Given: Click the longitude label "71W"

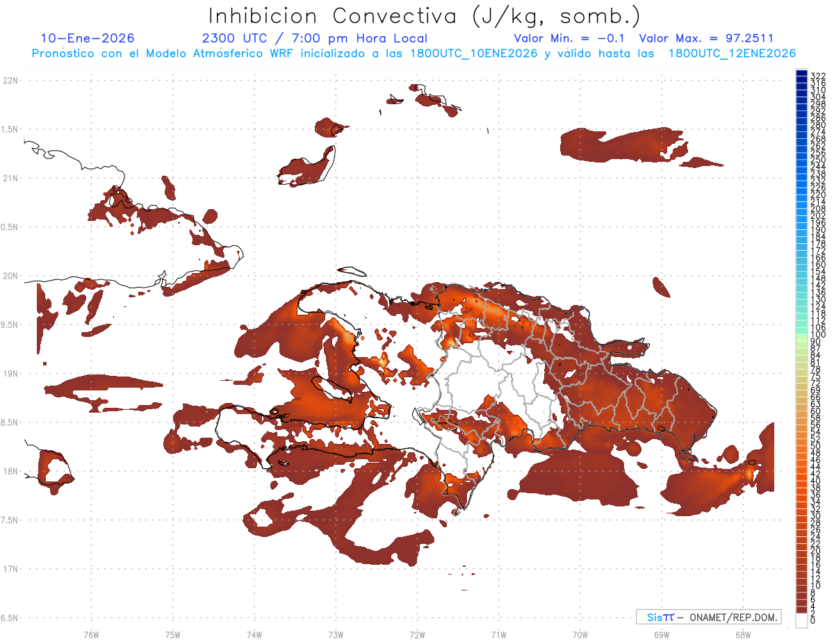Looking at the screenshot, I should 498,634.
